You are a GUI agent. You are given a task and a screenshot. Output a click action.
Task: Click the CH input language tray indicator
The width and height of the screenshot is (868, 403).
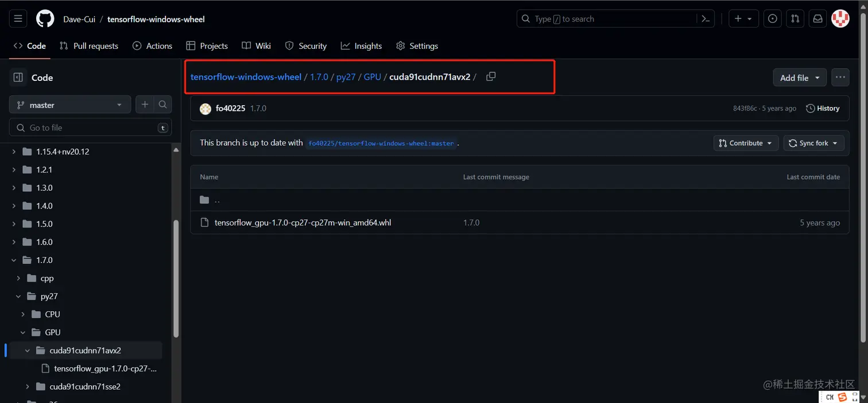(x=830, y=397)
